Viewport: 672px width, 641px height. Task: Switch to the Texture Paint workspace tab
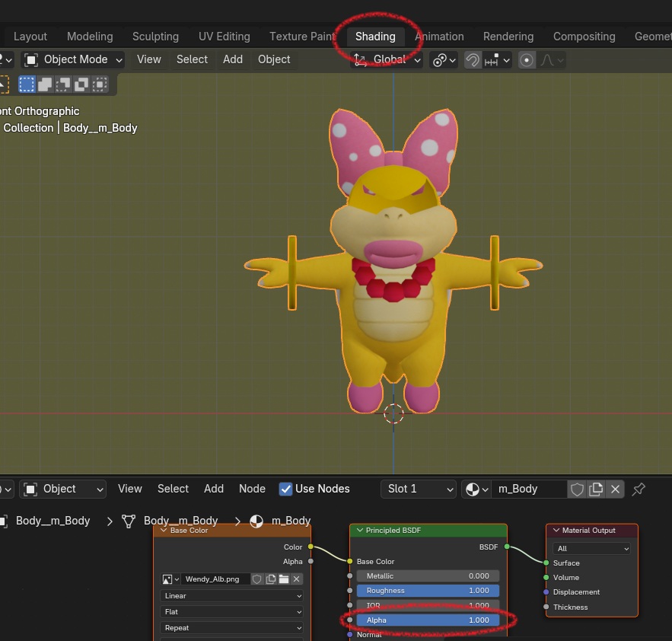coord(302,37)
